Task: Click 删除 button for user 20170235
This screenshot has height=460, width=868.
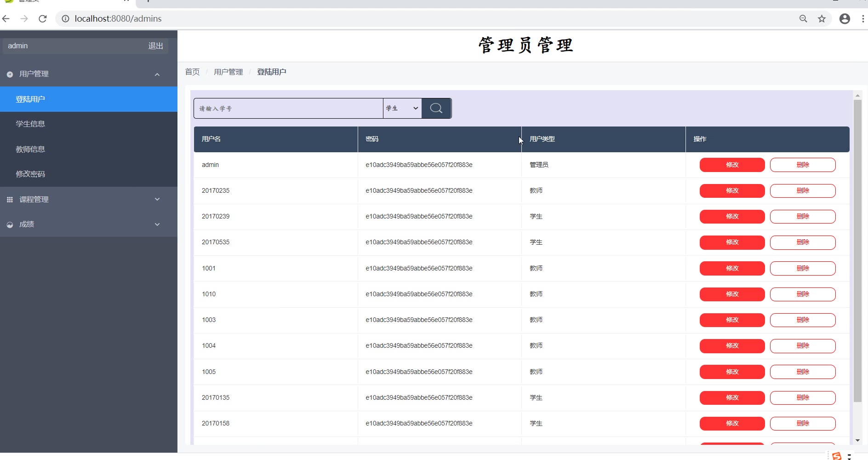Action: [x=802, y=190]
